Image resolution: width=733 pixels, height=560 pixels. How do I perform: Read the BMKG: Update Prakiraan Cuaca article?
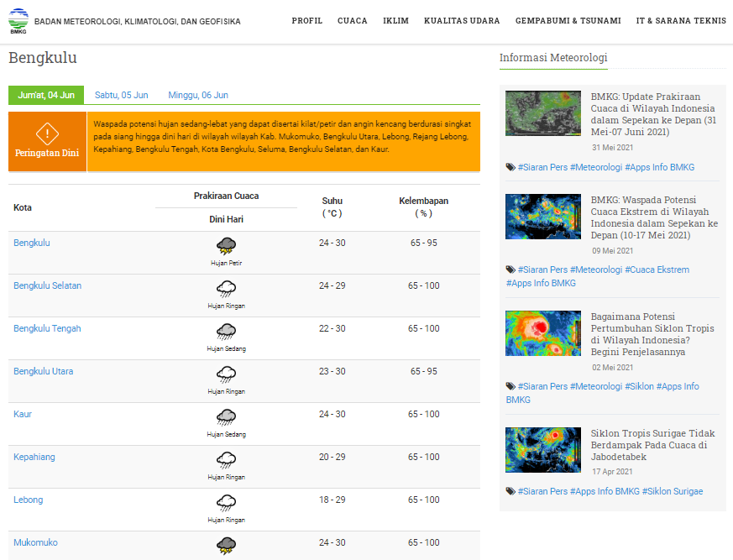pyautogui.click(x=653, y=114)
